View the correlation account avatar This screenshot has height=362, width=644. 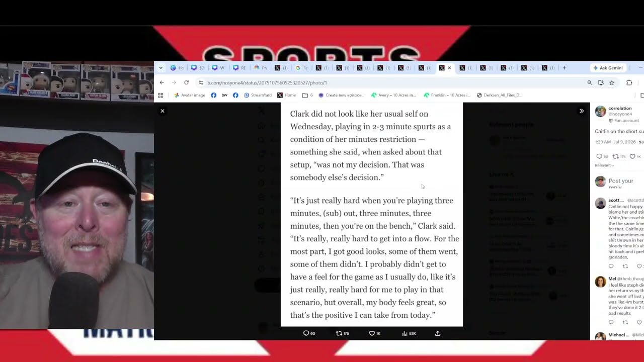(601, 112)
